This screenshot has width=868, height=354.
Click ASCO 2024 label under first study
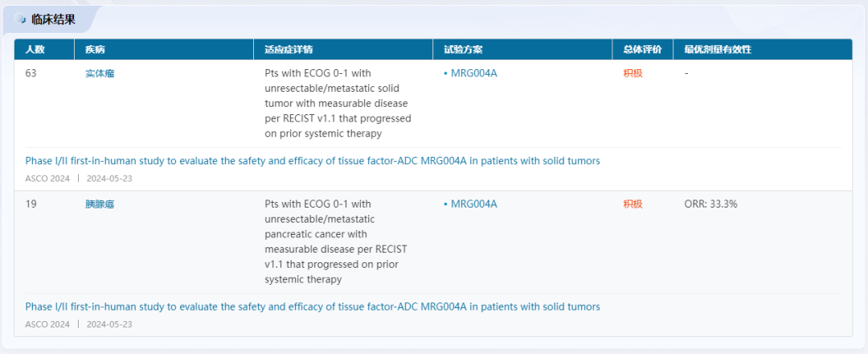tap(47, 179)
